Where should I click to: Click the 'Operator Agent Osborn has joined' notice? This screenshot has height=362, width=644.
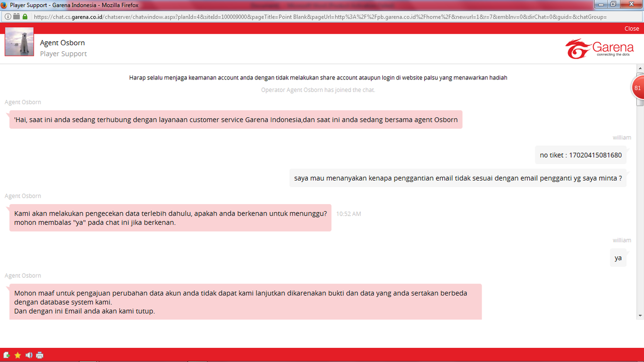tap(318, 90)
